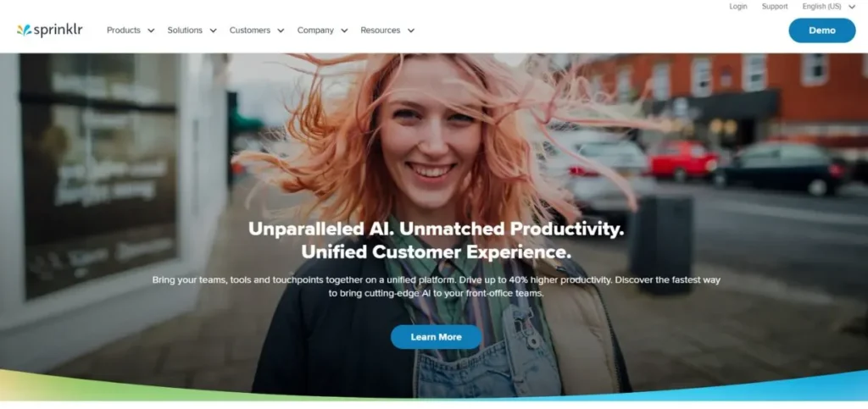Click the blue Demo button
The width and height of the screenshot is (868, 409).
[x=822, y=30]
